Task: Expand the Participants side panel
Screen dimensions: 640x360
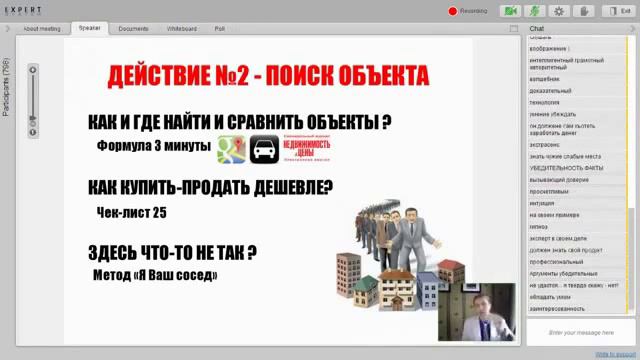Action: [6, 87]
